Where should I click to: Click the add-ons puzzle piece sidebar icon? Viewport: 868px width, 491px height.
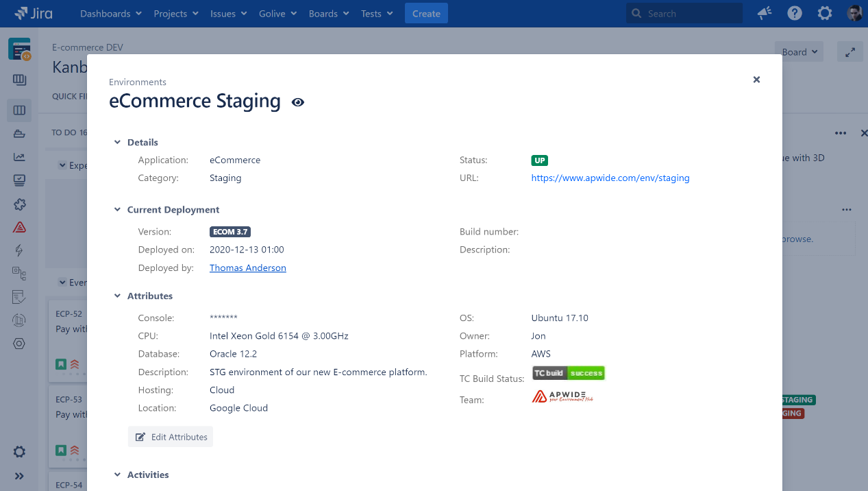point(19,204)
